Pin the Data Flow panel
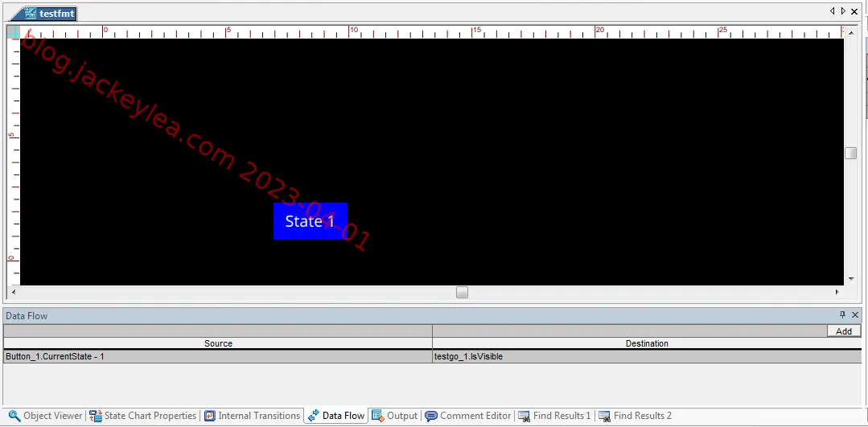868x427 pixels. pos(842,315)
